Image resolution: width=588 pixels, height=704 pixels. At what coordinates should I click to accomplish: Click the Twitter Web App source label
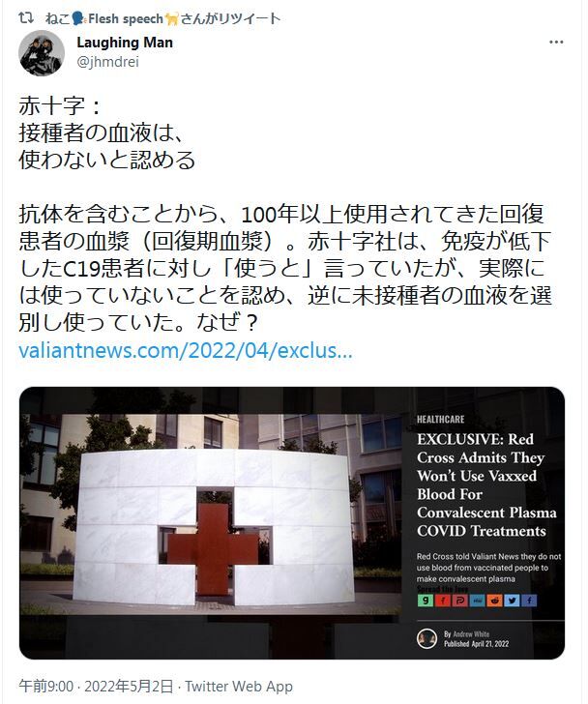239,686
